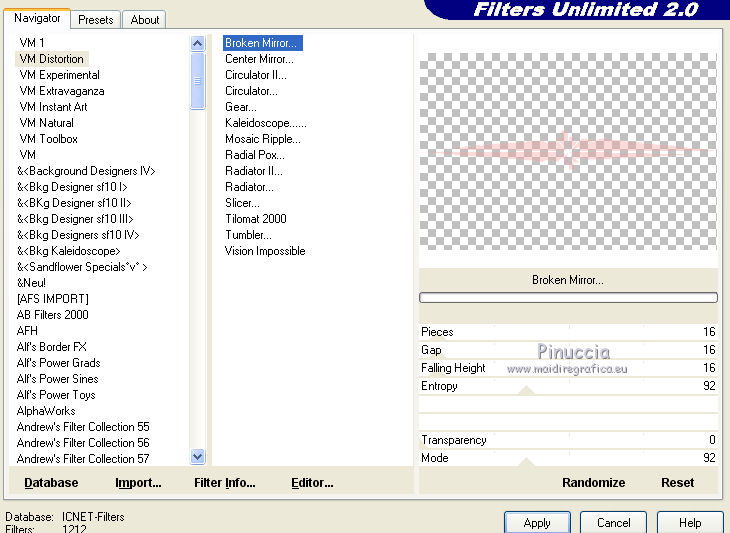Open the Editor... button
The height and width of the screenshot is (533, 730).
pos(312,483)
